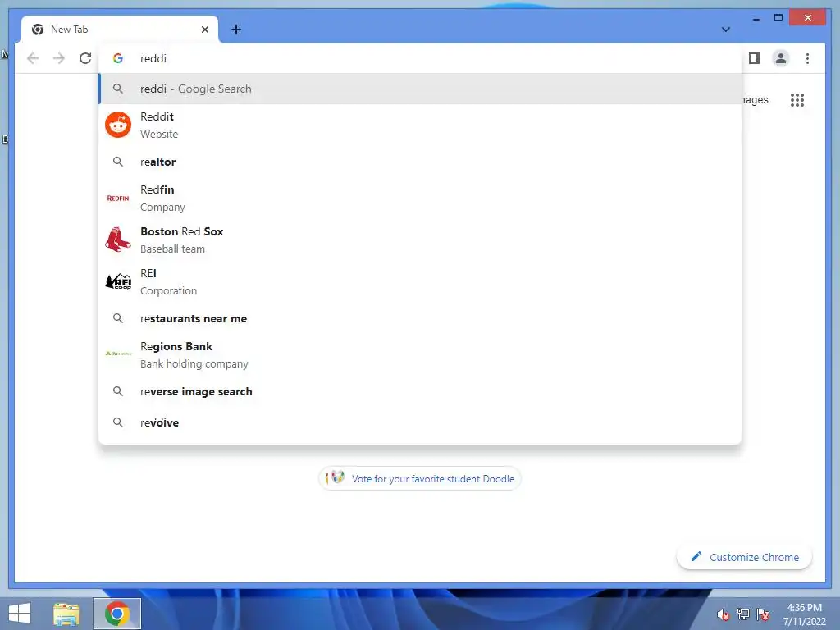Expand the tab search chevron
840x630 pixels.
click(726, 30)
